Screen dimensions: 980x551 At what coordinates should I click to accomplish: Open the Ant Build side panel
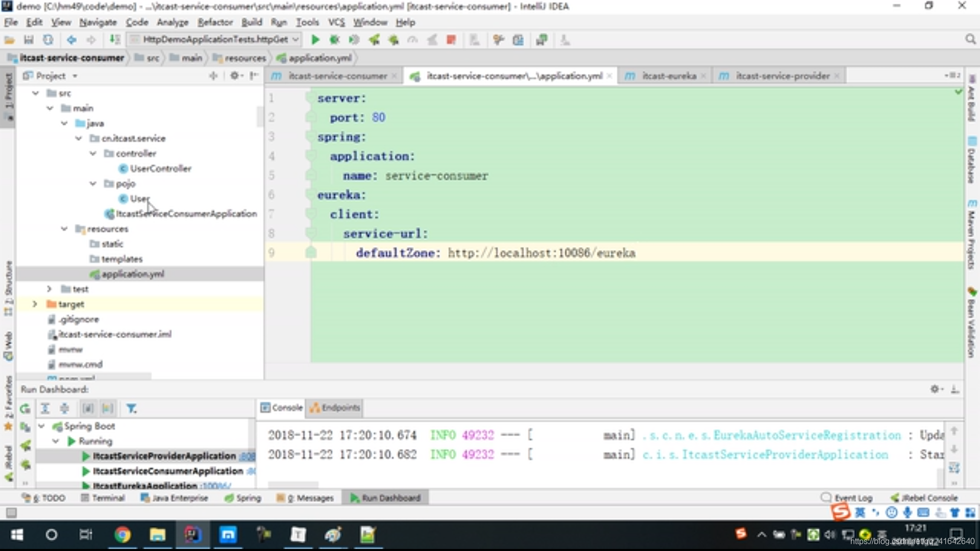971,98
